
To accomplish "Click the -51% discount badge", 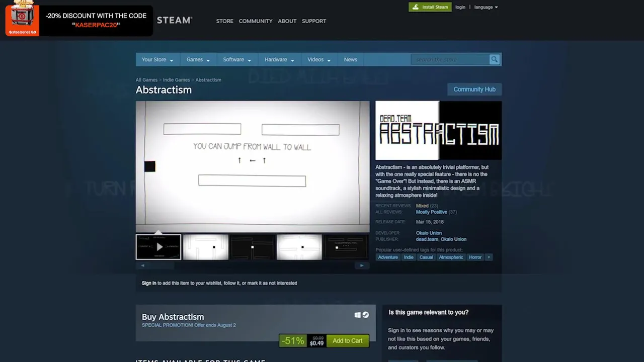I will 292,341.
